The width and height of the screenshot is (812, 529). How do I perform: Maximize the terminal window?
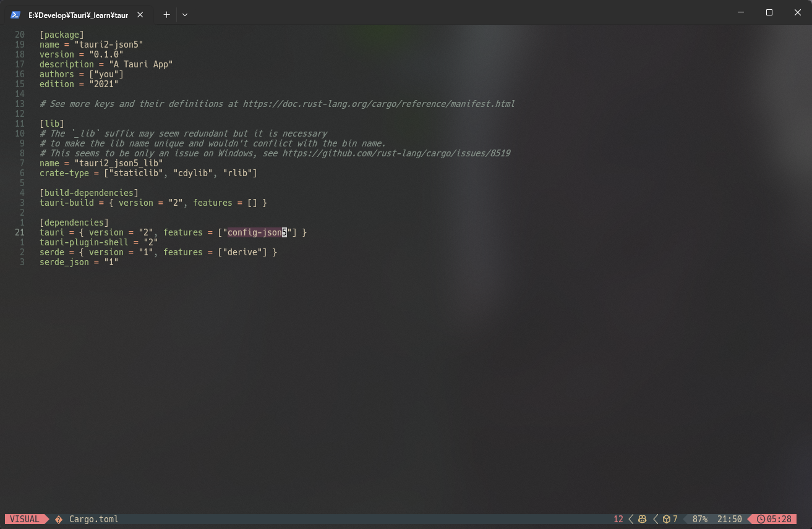click(x=769, y=12)
